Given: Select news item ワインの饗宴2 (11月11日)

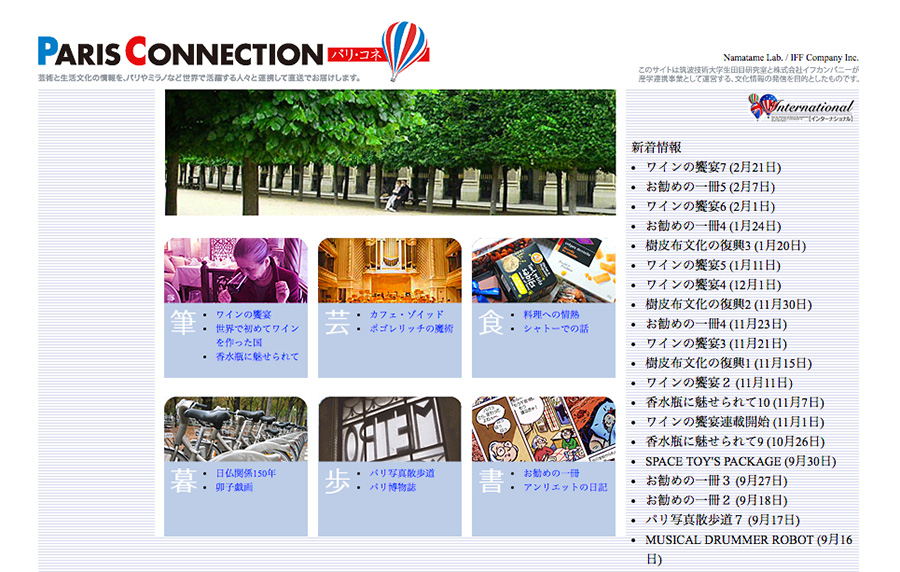Looking at the screenshot, I should (x=719, y=383).
